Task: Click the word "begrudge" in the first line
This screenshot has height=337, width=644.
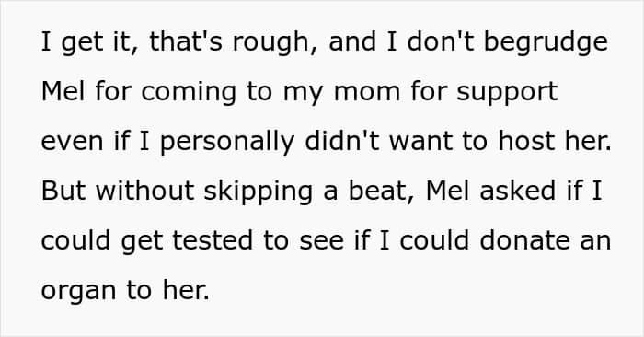Action: [x=546, y=43]
